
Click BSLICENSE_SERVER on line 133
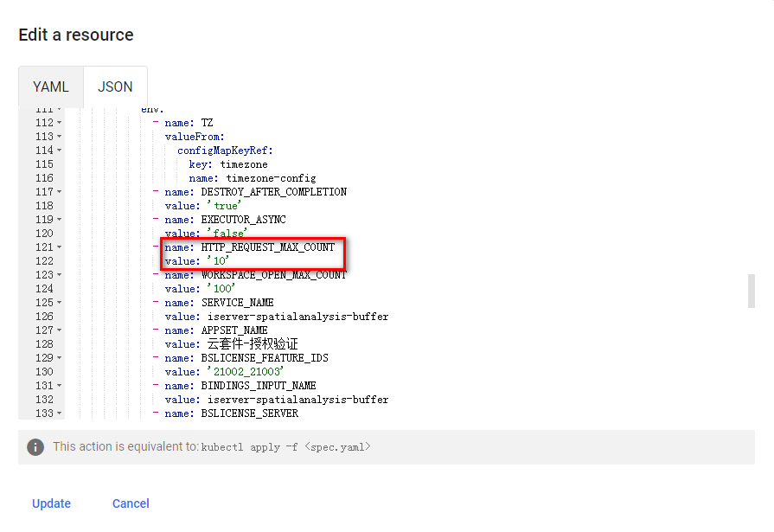[250, 413]
